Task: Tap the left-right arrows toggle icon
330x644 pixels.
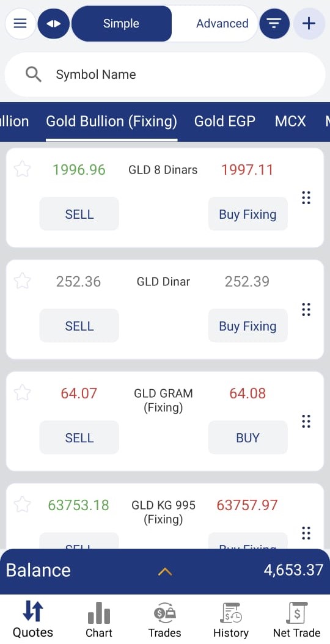Action: pos(53,23)
